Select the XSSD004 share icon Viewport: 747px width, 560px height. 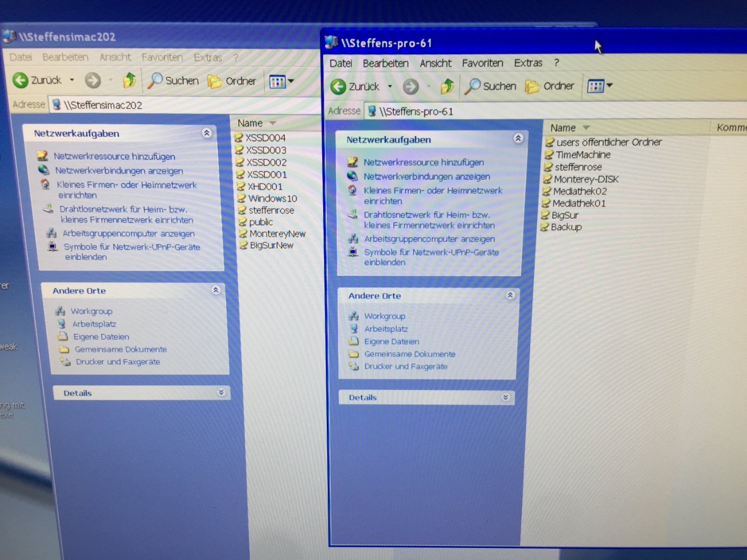click(239, 137)
